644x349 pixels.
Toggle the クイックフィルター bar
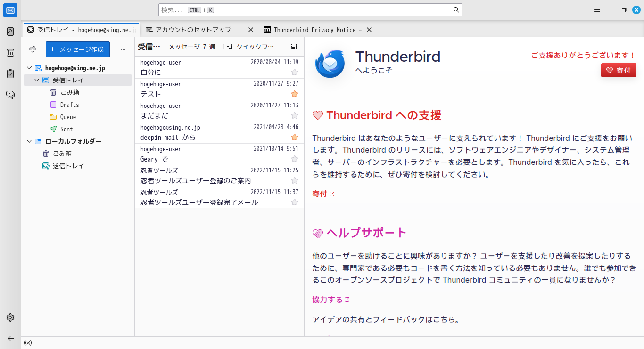pyautogui.click(x=250, y=47)
